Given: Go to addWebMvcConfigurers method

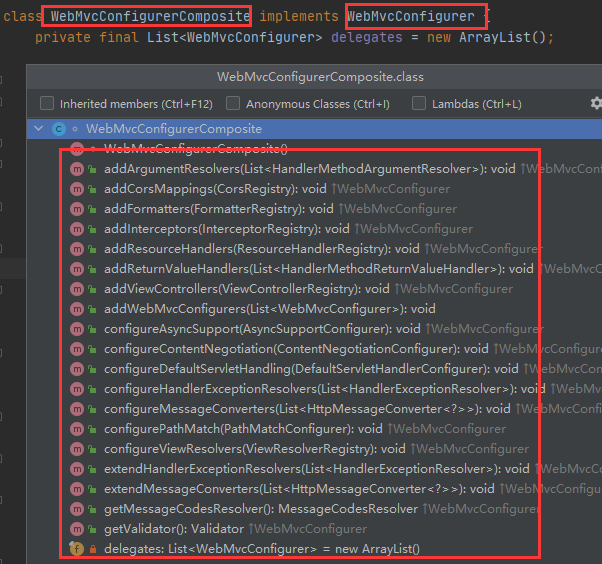Looking at the screenshot, I should pyautogui.click(x=270, y=309).
